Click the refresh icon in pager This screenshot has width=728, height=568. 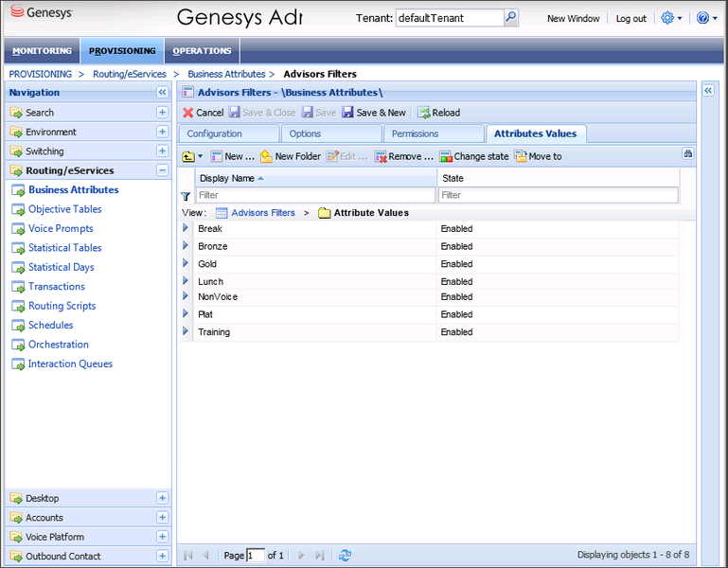point(345,555)
